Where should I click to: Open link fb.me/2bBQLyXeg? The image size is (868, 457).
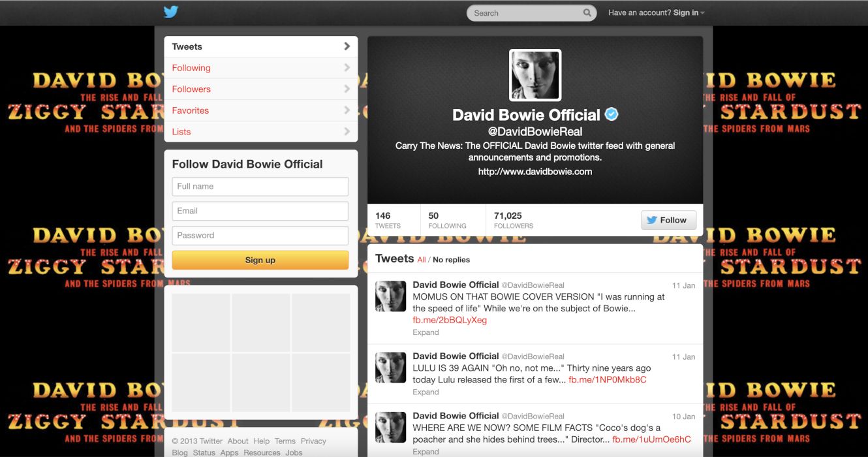click(450, 320)
